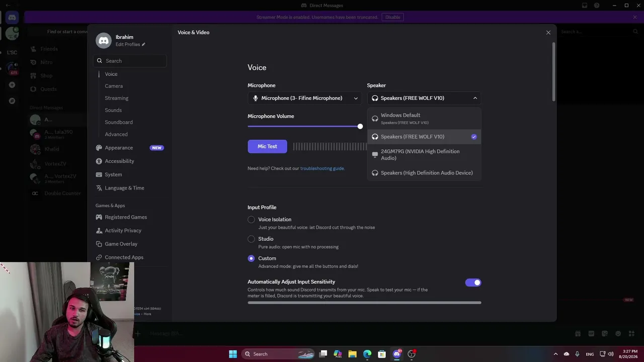The height and width of the screenshot is (362, 644).
Task: Click the Discord home icon behind settings
Action: pyautogui.click(x=12, y=18)
